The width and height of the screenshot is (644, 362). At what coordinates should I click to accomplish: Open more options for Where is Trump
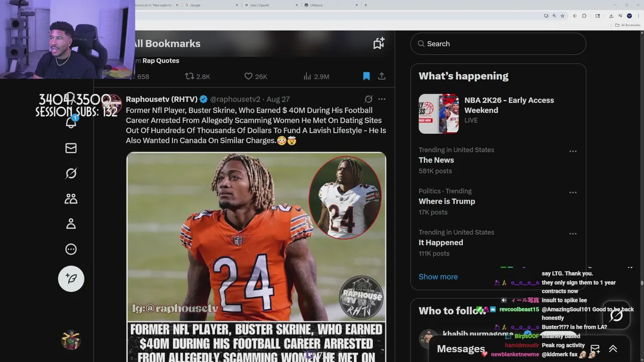573,193
